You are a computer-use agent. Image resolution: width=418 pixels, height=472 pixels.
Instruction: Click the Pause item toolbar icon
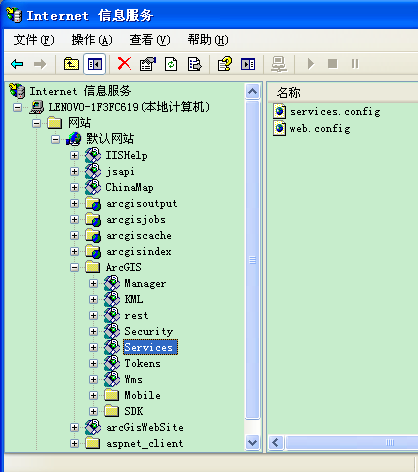355,64
